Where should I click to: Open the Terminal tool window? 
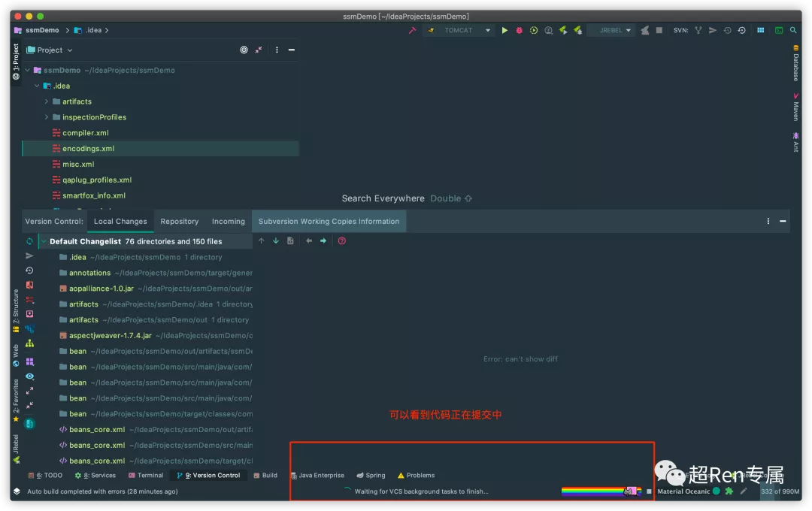(x=146, y=475)
